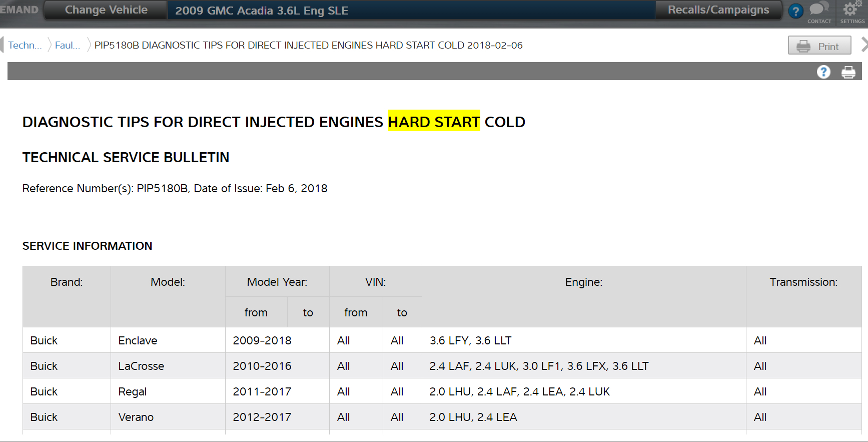
Task: Click the Change Vehicle button
Action: (106, 10)
